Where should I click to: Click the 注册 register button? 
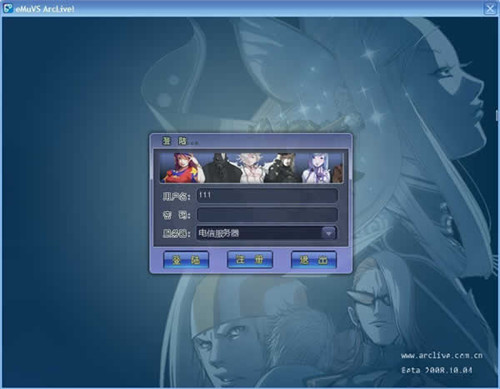pyautogui.click(x=250, y=259)
